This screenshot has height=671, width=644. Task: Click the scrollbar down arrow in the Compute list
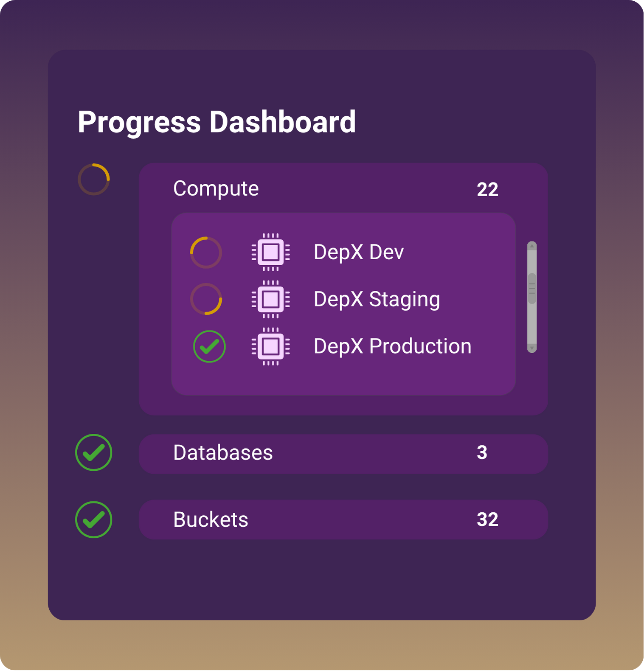click(x=532, y=348)
